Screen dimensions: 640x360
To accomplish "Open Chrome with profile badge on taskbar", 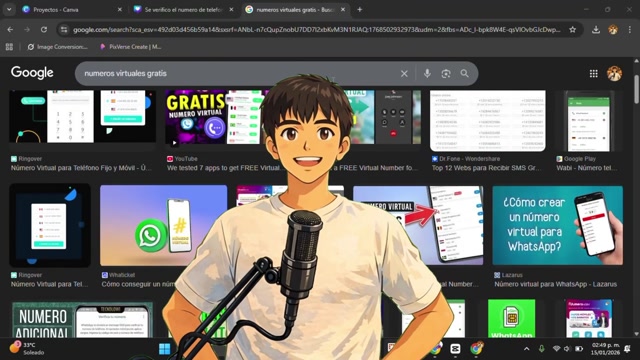I will coord(476,349).
